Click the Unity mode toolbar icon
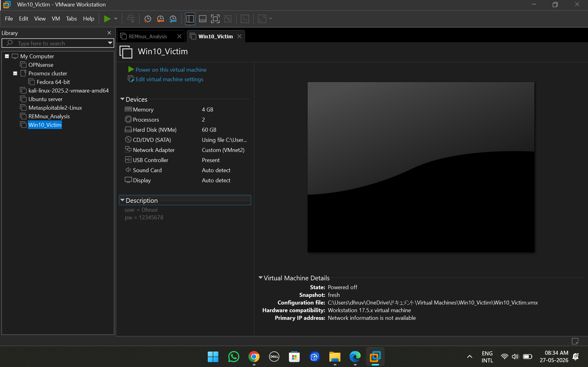This screenshot has width=588, height=367. (x=228, y=19)
